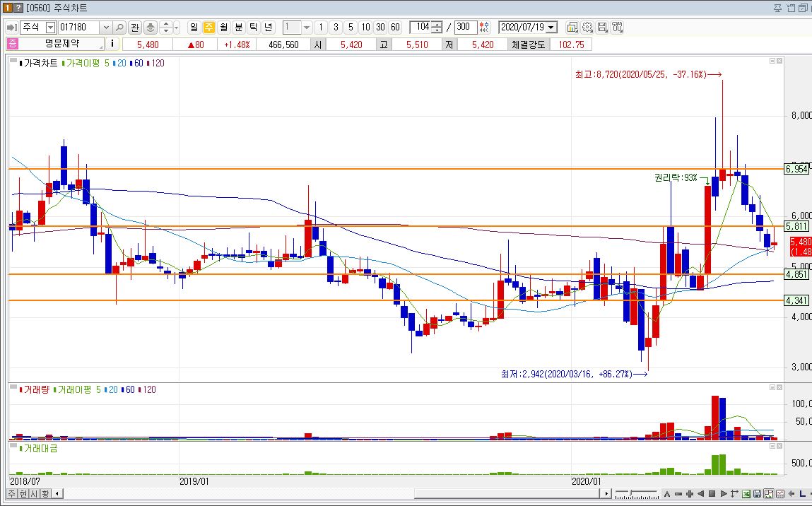Select the 틱 tick period toggle
The image size is (812, 506).
(254, 28)
